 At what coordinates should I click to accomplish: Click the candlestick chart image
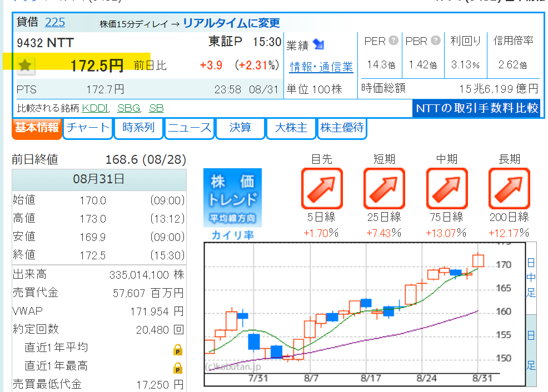[365, 314]
